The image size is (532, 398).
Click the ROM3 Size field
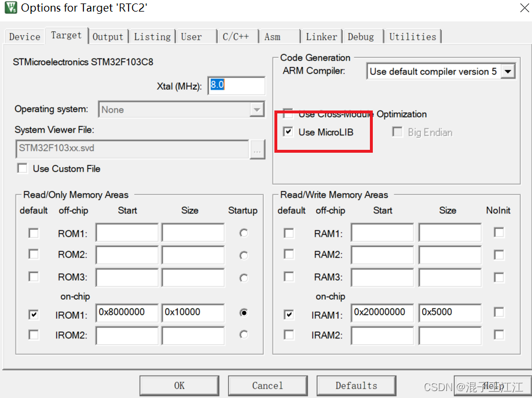coord(193,278)
